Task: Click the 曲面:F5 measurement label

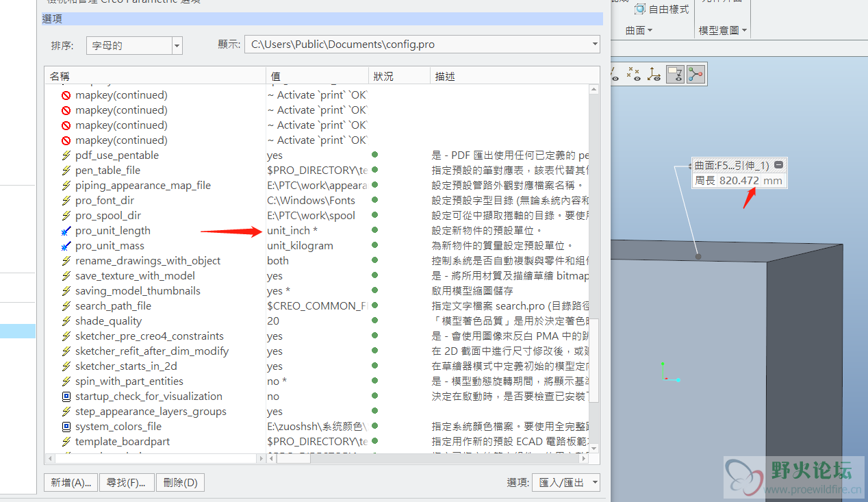Action: tap(732, 165)
